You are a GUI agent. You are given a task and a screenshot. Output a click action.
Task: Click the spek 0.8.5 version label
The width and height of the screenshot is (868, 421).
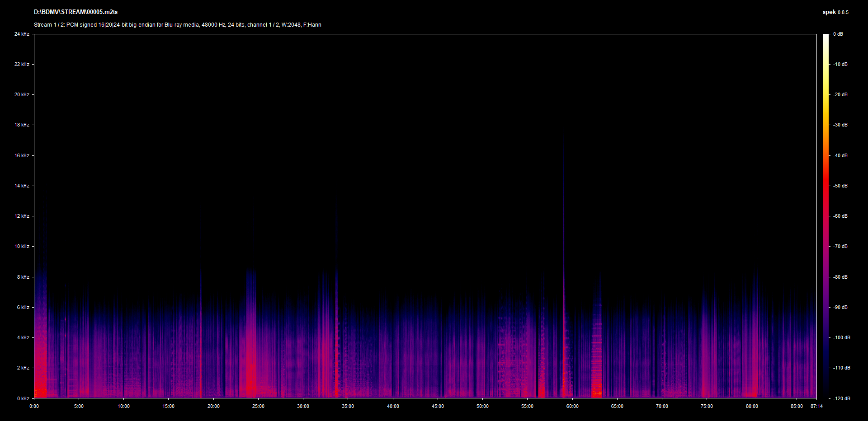pyautogui.click(x=835, y=12)
